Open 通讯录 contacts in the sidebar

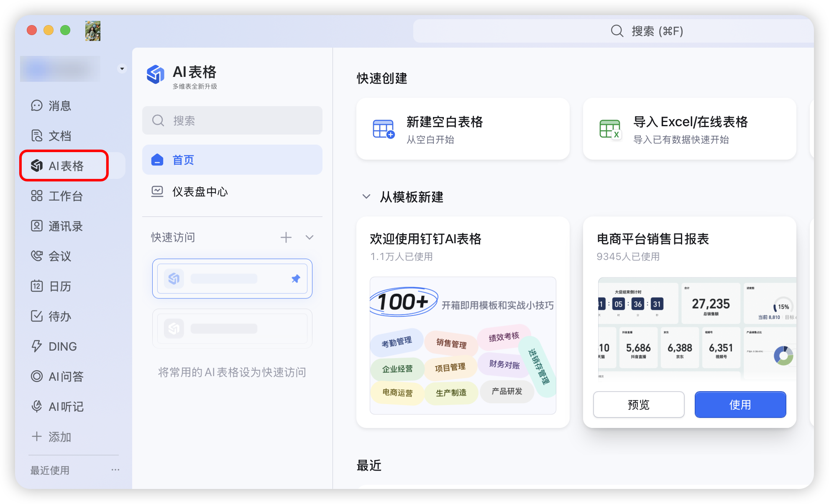(x=37, y=226)
